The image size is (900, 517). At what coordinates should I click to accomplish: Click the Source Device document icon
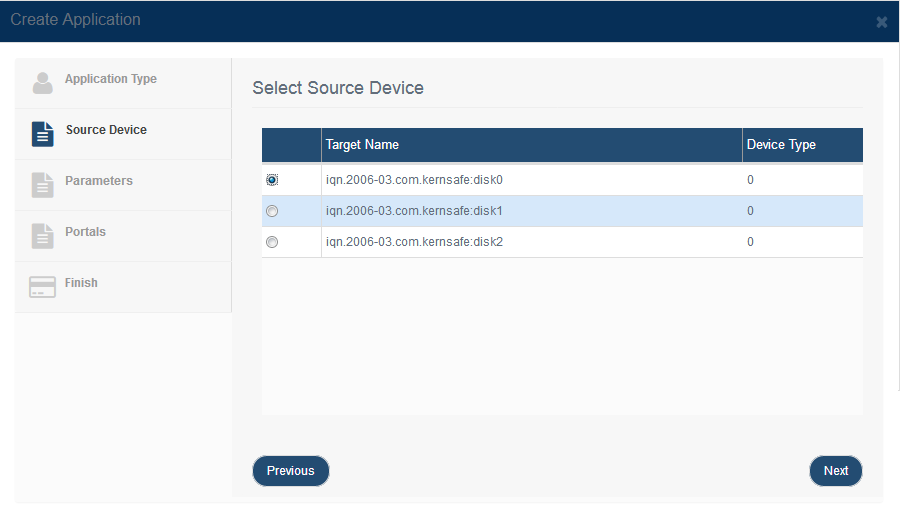coord(42,134)
